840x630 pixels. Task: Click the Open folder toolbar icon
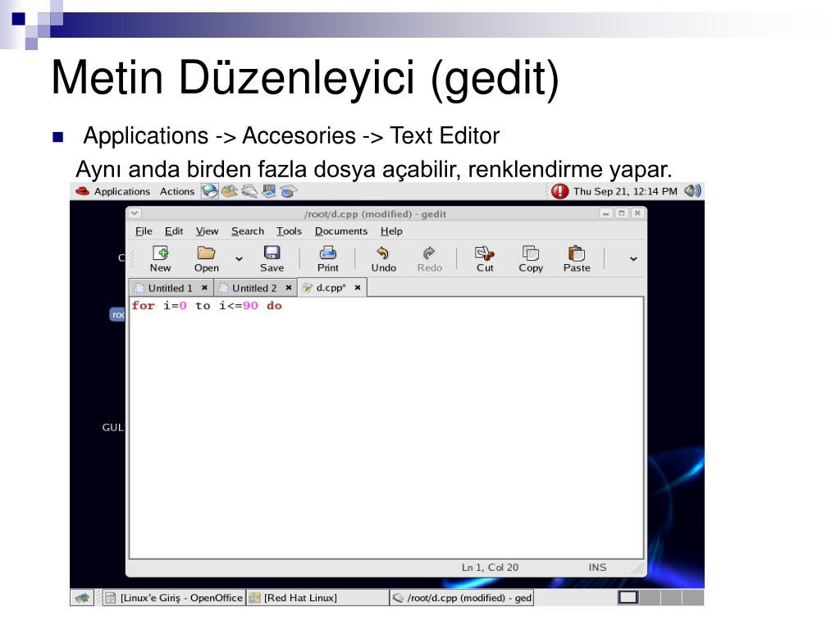point(206,258)
